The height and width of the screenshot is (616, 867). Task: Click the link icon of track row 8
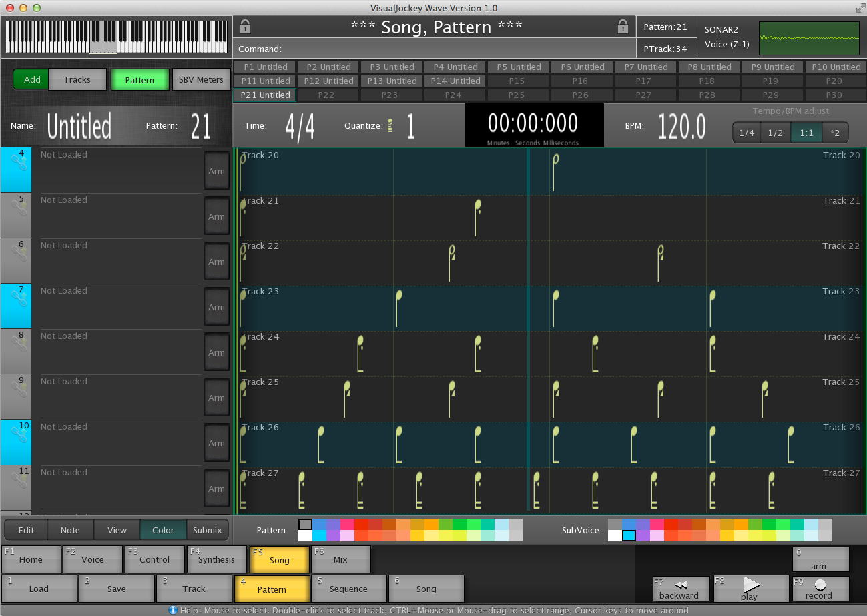click(19, 344)
